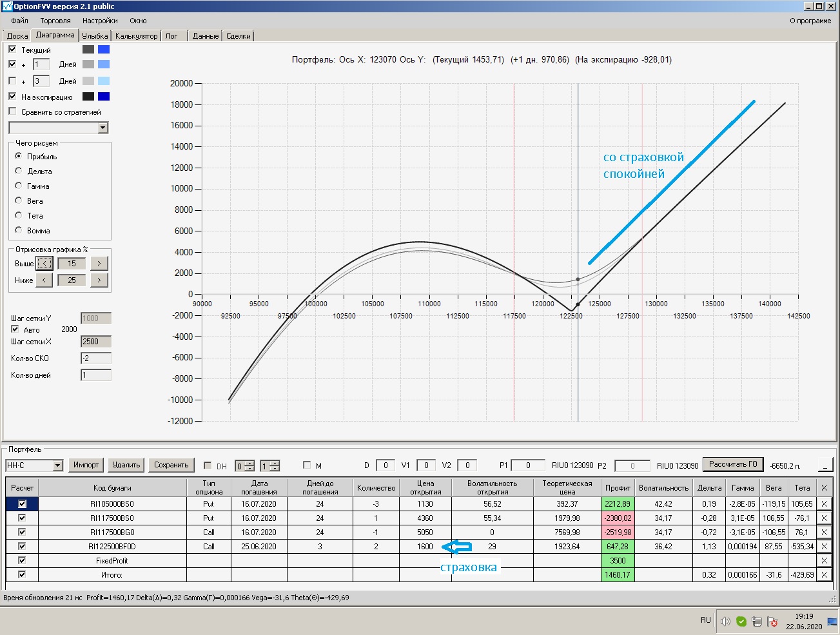This screenshot has height=635, width=840.
Task: Click the V1 input field
Action: click(x=426, y=465)
